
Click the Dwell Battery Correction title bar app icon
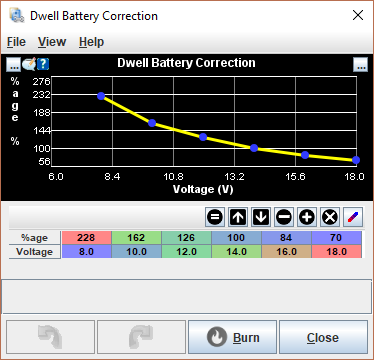tap(17, 16)
